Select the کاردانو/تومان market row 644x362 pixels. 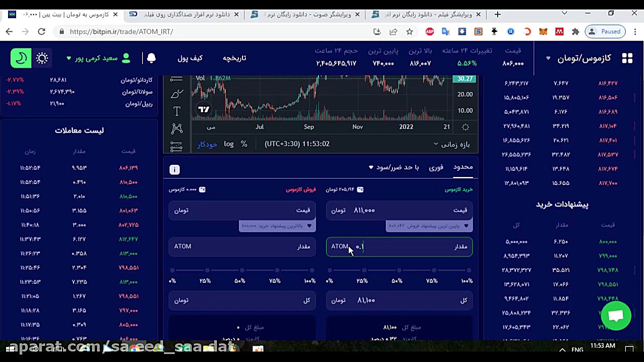[79, 80]
